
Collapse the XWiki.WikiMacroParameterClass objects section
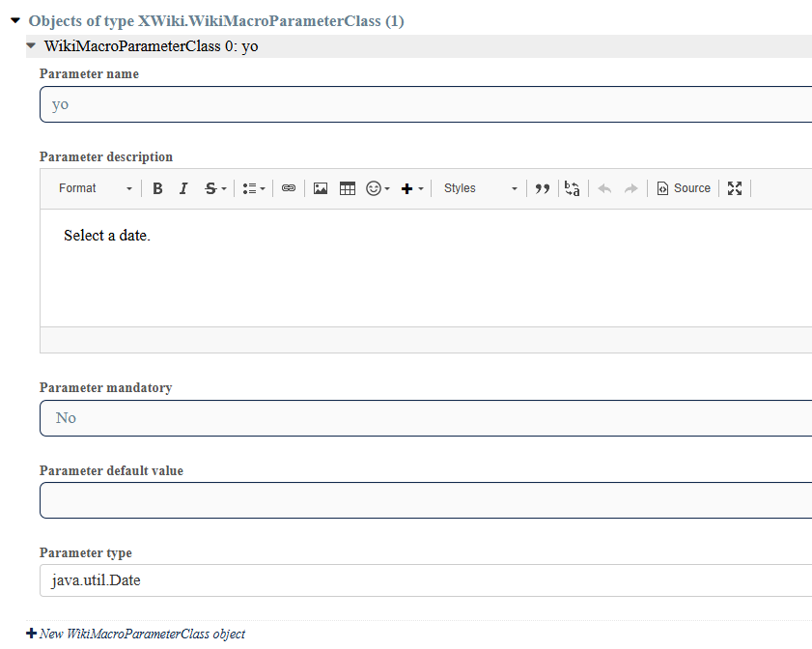[15, 20]
